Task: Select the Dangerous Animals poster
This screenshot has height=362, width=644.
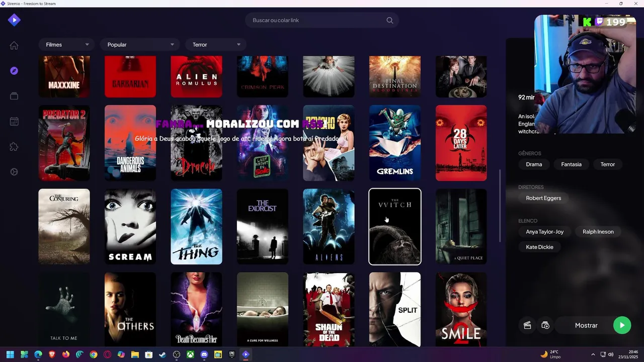Action: 130,143
